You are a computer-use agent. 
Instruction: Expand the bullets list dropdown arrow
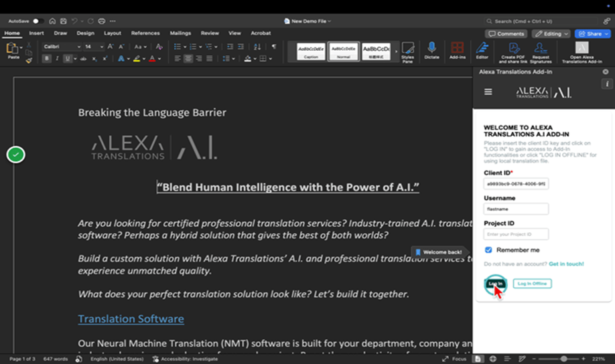pos(185,47)
